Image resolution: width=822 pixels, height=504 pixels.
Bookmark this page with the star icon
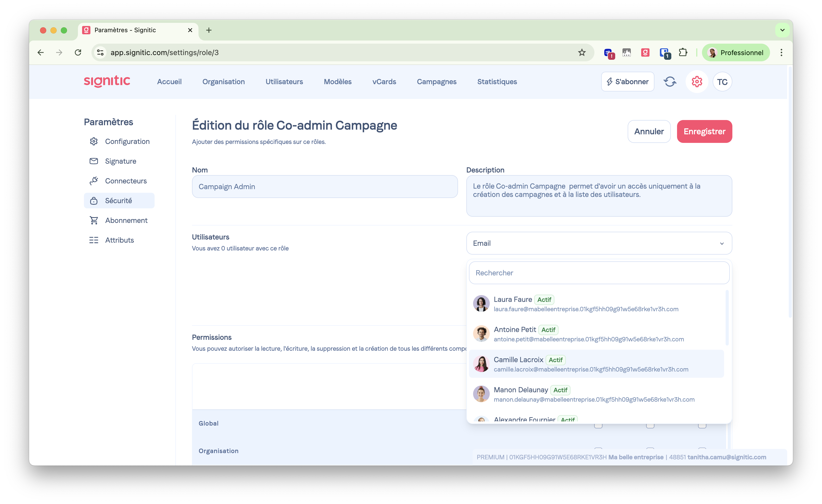click(582, 52)
